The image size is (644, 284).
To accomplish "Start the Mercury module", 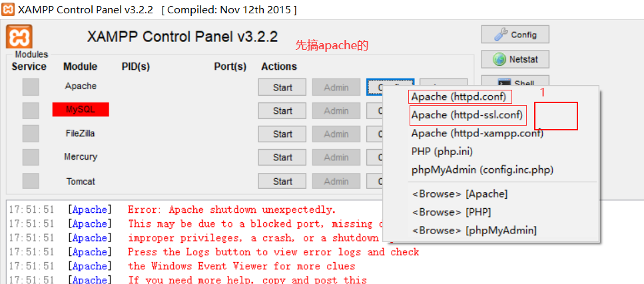I will coord(282,158).
